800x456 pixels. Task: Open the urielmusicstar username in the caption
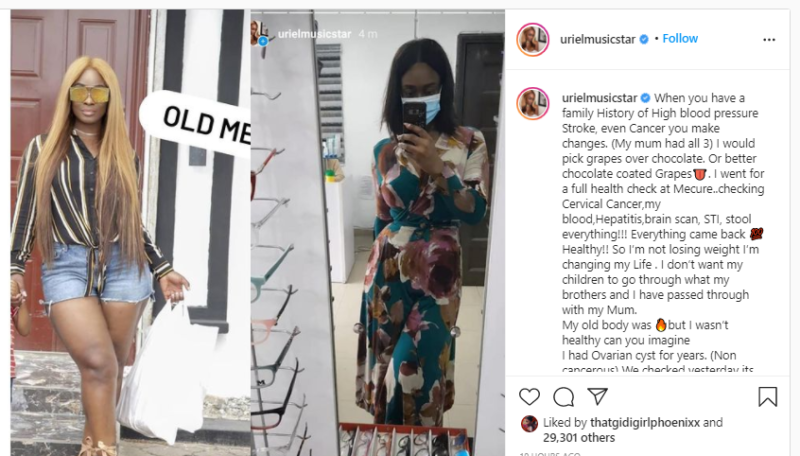[x=599, y=98]
